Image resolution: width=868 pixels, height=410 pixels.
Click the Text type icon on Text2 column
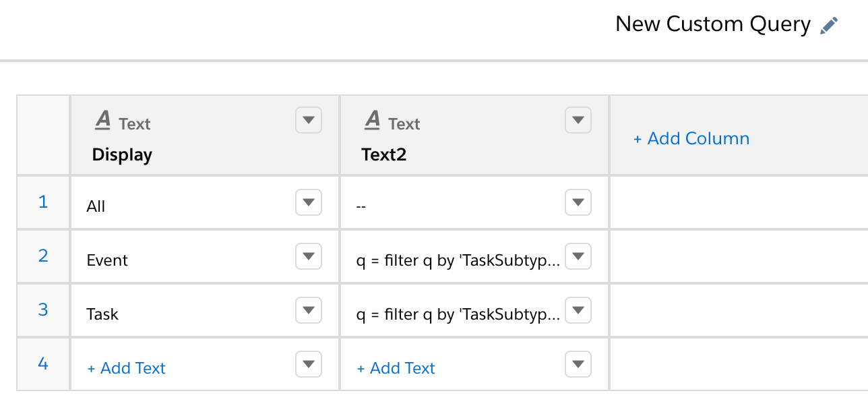click(x=372, y=119)
